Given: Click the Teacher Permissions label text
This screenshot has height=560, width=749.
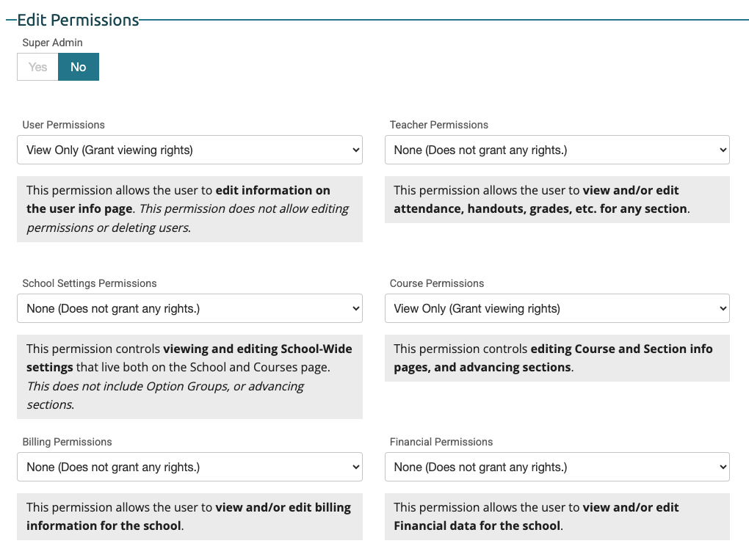Looking at the screenshot, I should point(438,125).
